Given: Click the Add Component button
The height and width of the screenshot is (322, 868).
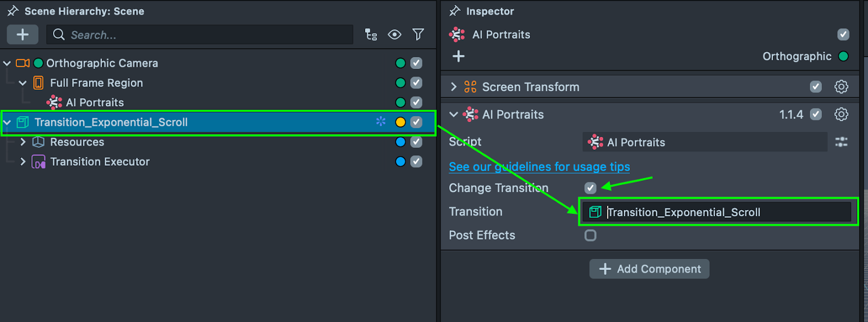Looking at the screenshot, I should tap(649, 269).
